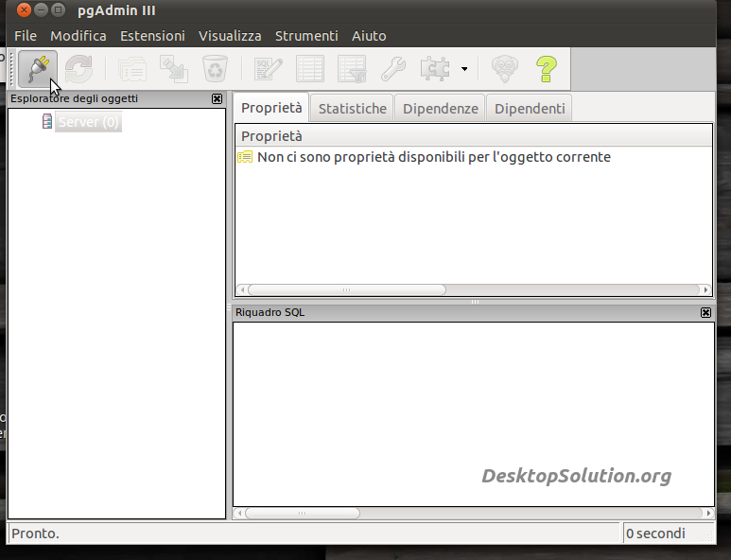Click the SQL pane horizontal scrollbar thumb

point(302,513)
